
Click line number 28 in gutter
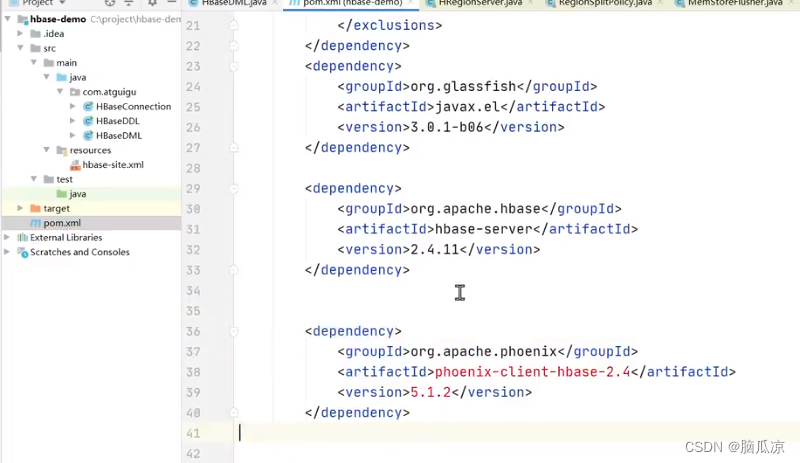click(x=193, y=168)
